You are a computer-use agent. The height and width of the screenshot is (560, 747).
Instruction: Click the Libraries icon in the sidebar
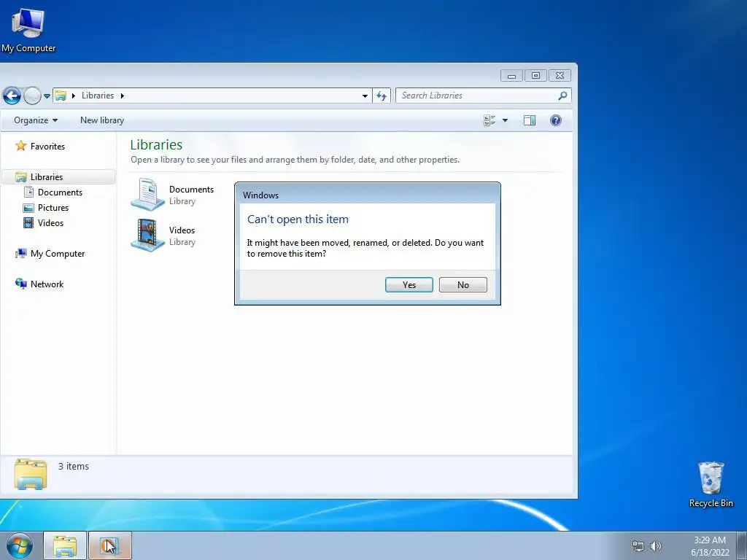pyautogui.click(x=21, y=177)
